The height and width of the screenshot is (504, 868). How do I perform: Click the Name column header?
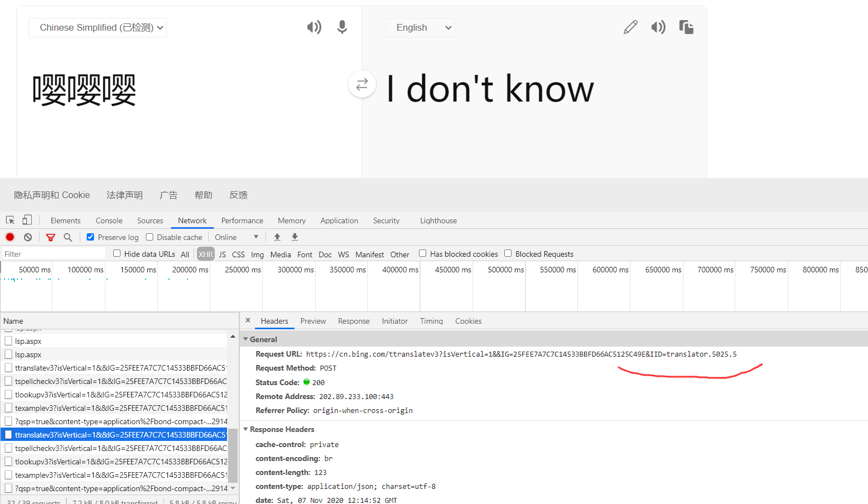pos(119,321)
